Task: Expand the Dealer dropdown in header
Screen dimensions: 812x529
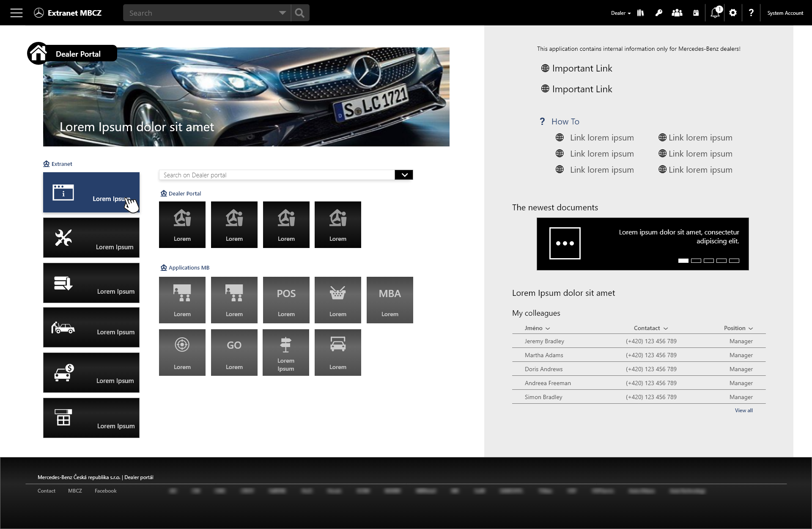Action: 620,13
